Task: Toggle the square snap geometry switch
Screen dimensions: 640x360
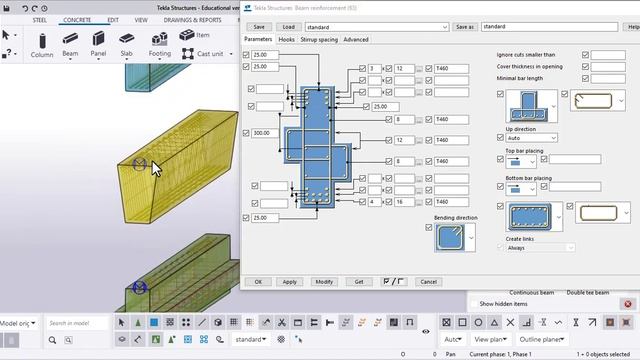Action: pos(462,322)
